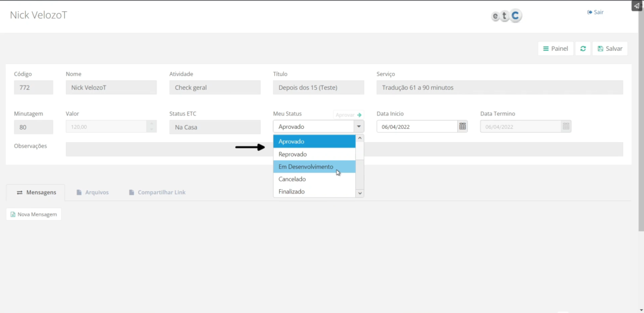Pick Cancelado from the dropdown list
This screenshot has height=313, width=644.
coord(314,179)
